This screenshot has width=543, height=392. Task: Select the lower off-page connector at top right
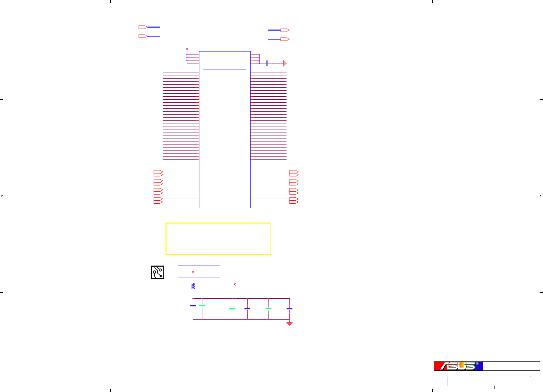pyautogui.click(x=285, y=39)
